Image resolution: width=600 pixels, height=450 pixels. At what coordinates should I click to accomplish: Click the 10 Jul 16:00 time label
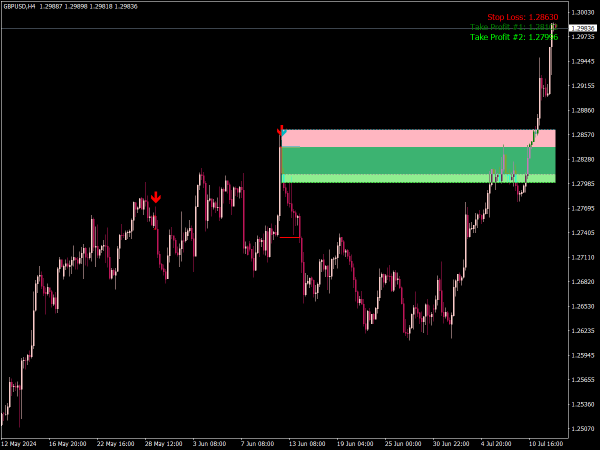coord(546,443)
